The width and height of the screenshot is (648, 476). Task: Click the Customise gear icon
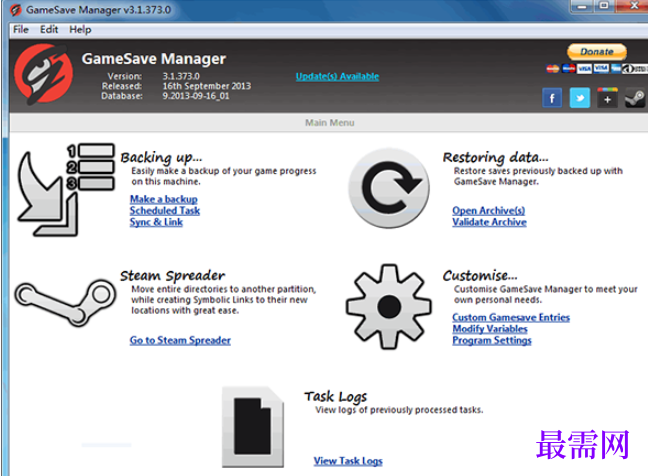(389, 307)
